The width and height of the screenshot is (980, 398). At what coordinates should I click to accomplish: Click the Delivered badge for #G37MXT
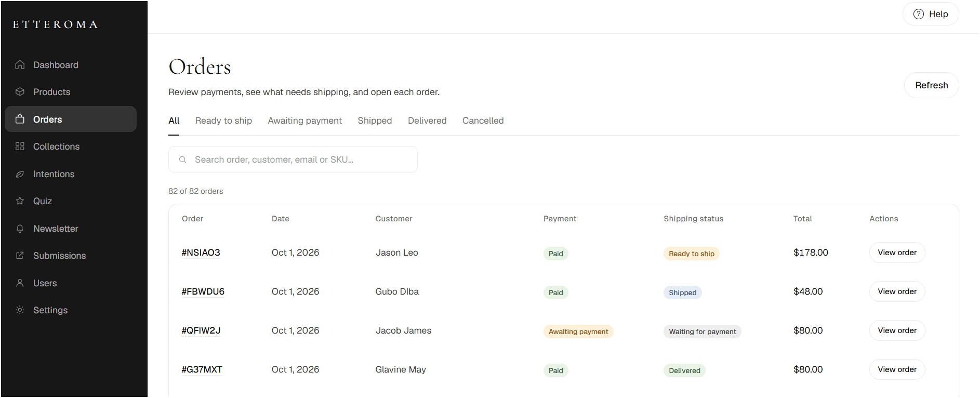pos(684,370)
